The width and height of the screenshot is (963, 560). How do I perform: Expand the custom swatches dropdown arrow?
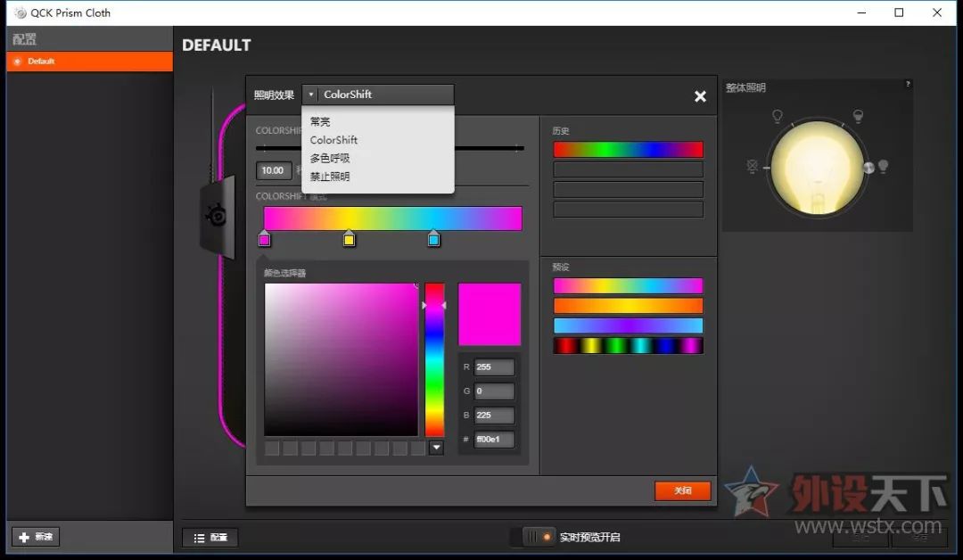[436, 448]
